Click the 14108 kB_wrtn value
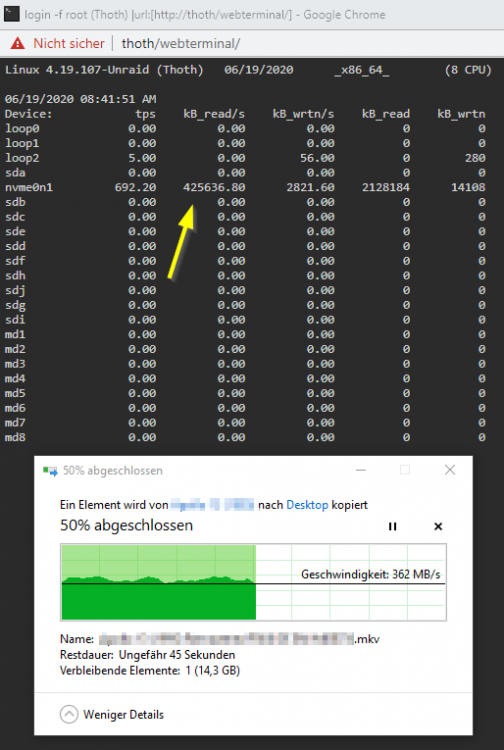Viewport: 504px width, 750px height. point(468,187)
